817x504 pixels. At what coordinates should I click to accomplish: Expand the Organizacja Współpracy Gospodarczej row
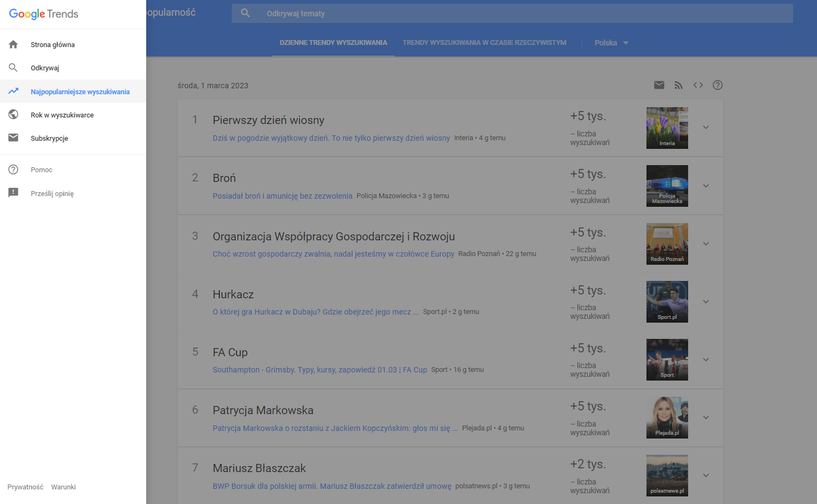tap(706, 244)
